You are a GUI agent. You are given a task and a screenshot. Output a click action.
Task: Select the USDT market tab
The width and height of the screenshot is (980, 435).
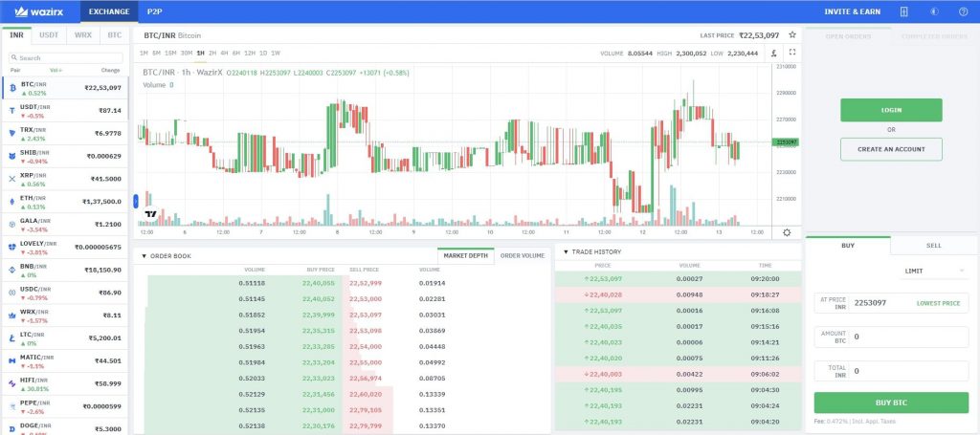(x=49, y=35)
